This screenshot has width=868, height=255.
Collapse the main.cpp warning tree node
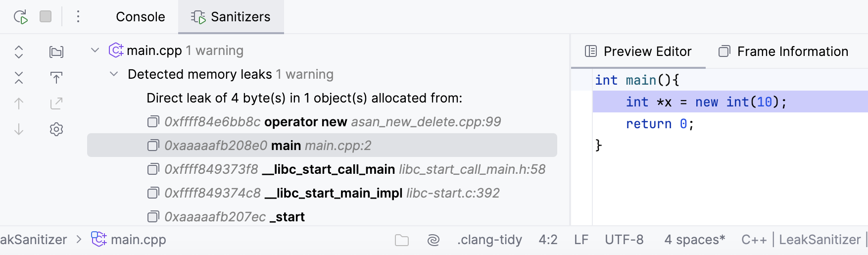tap(95, 51)
